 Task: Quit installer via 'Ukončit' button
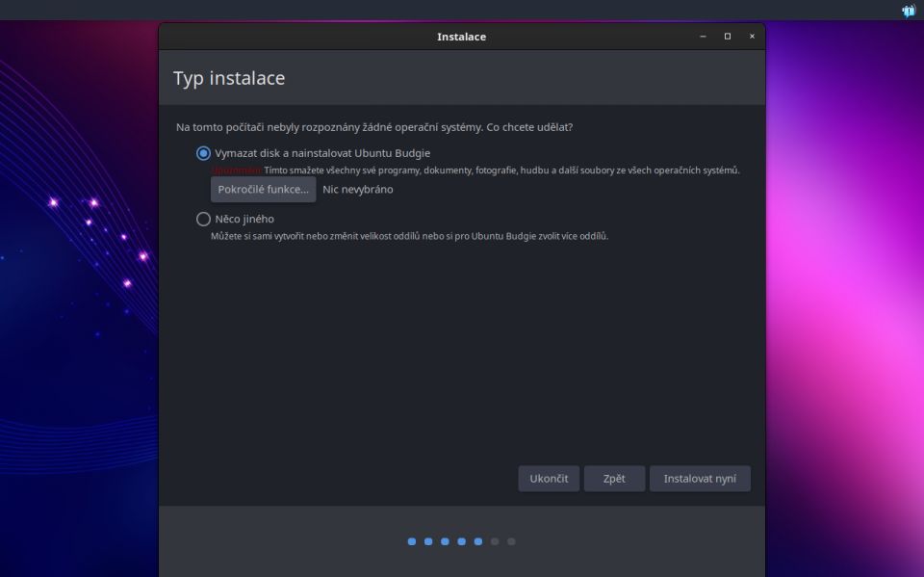[x=549, y=479]
